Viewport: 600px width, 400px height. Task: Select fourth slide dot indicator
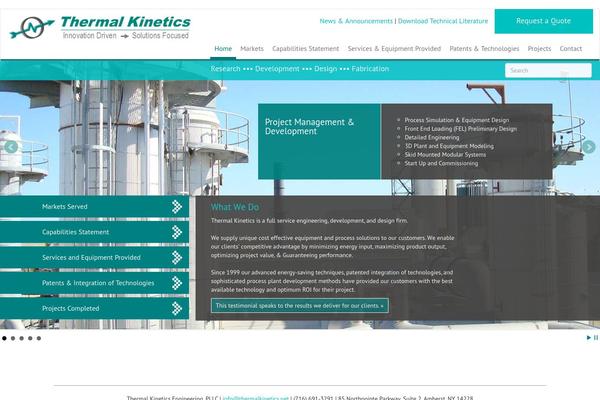[x=30, y=338]
